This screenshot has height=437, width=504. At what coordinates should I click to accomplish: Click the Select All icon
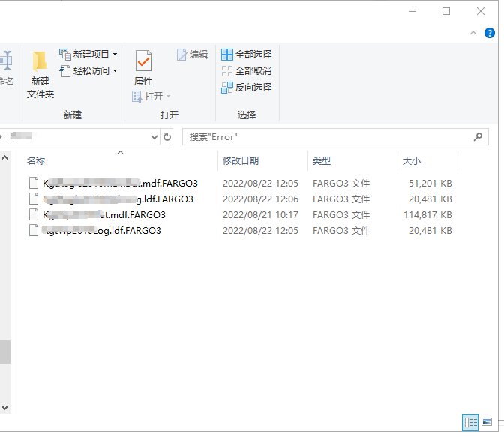(227, 55)
